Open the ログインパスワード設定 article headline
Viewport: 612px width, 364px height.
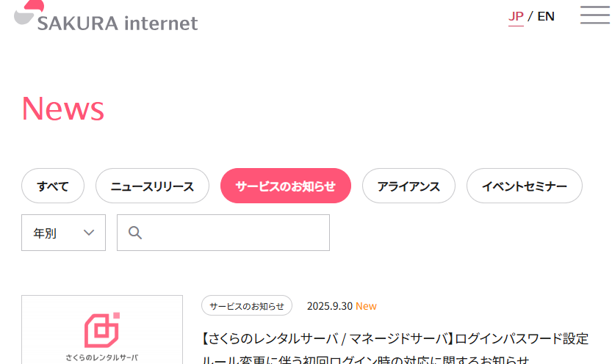click(x=395, y=339)
